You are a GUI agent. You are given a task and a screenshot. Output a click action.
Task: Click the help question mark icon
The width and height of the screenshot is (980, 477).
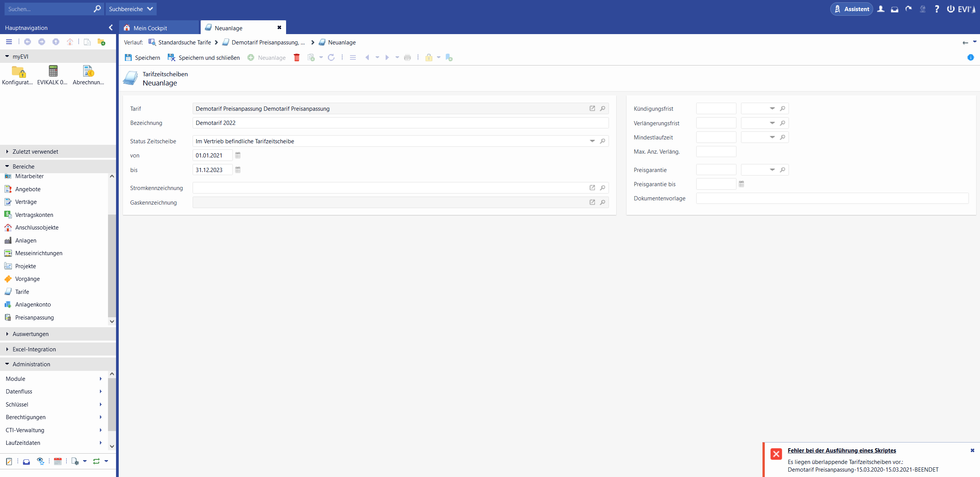pyautogui.click(x=936, y=9)
